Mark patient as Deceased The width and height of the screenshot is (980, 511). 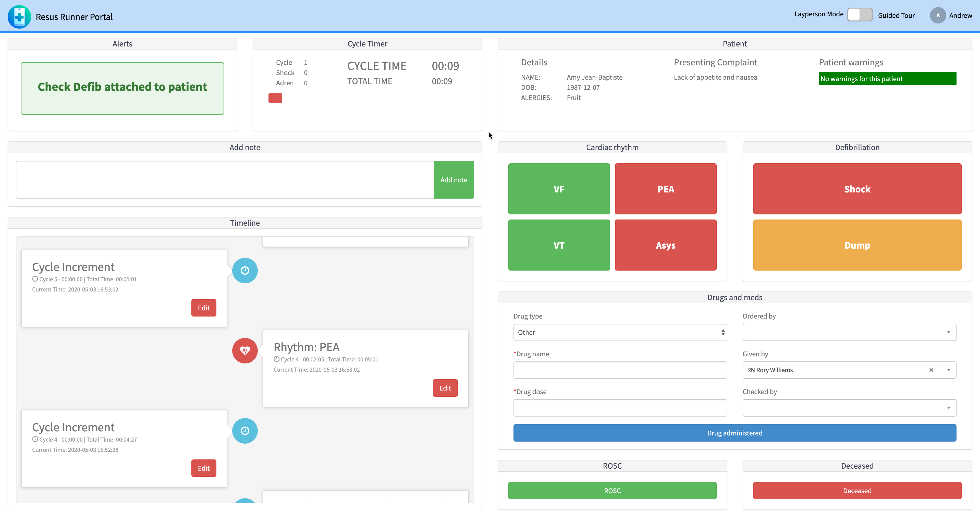tap(857, 491)
